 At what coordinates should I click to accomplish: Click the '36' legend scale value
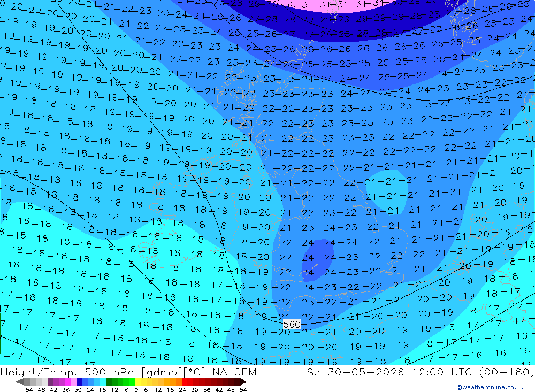point(207,390)
